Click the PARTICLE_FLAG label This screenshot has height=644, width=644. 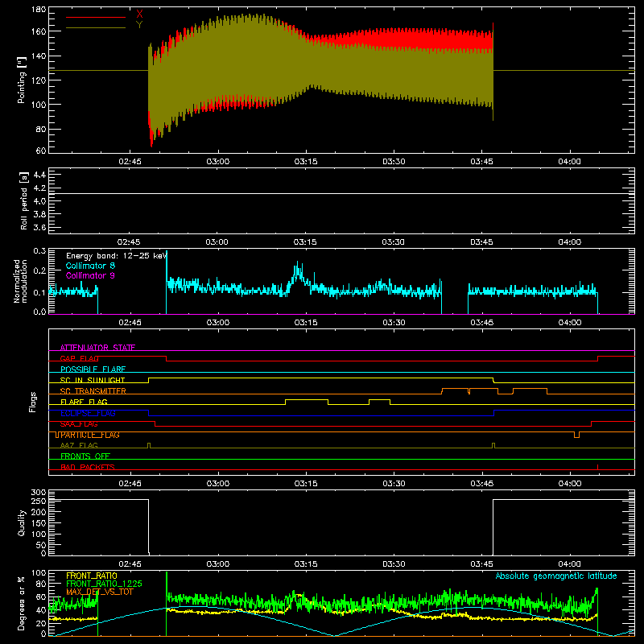(x=90, y=435)
